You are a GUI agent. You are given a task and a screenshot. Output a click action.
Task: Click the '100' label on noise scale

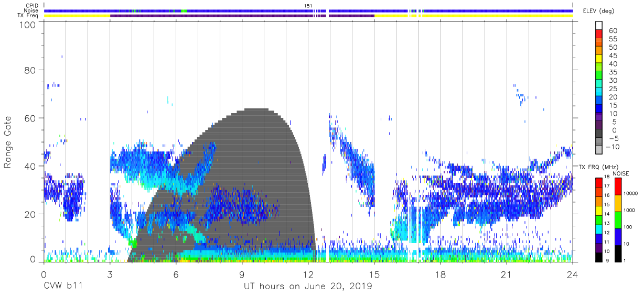[627, 227]
